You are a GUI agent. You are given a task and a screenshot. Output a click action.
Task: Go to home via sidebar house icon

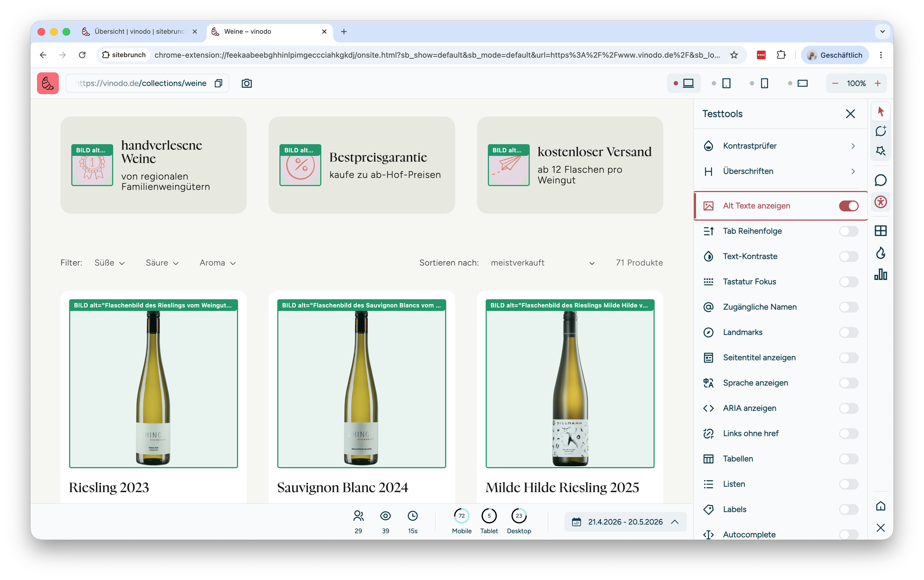[x=880, y=506]
